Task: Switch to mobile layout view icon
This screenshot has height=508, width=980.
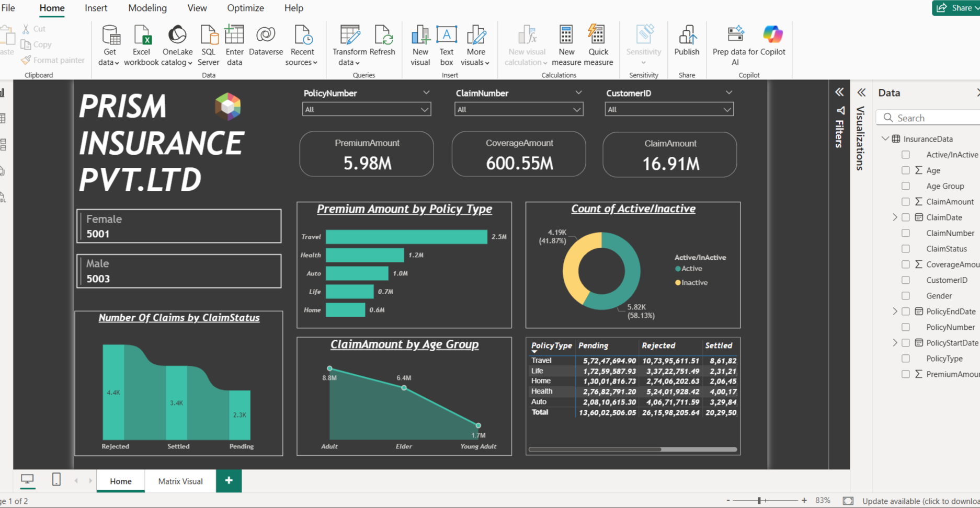Action: [56, 480]
